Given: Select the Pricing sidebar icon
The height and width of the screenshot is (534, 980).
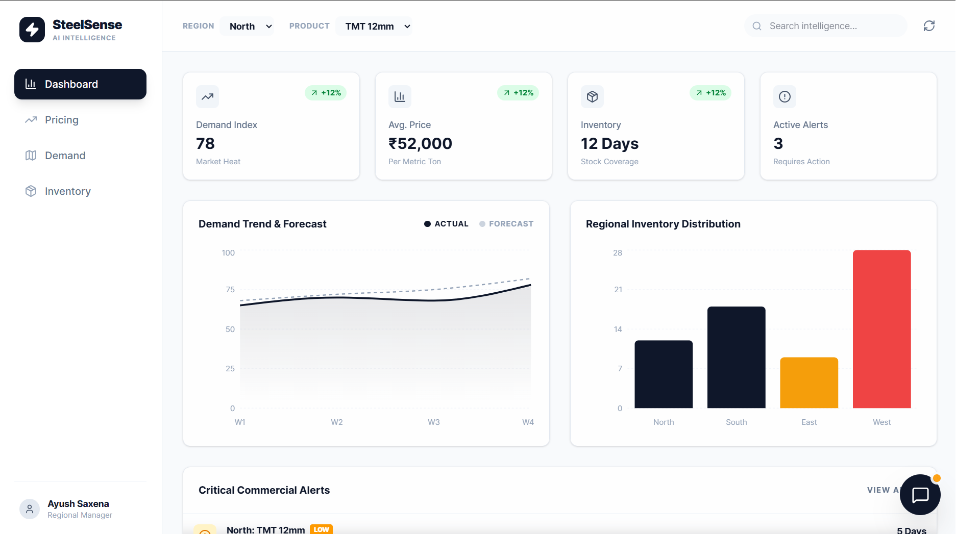Looking at the screenshot, I should [x=31, y=120].
